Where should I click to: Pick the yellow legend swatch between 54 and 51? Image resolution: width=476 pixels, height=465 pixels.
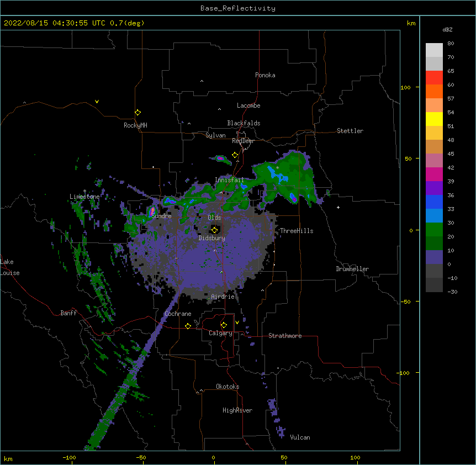[x=434, y=119]
